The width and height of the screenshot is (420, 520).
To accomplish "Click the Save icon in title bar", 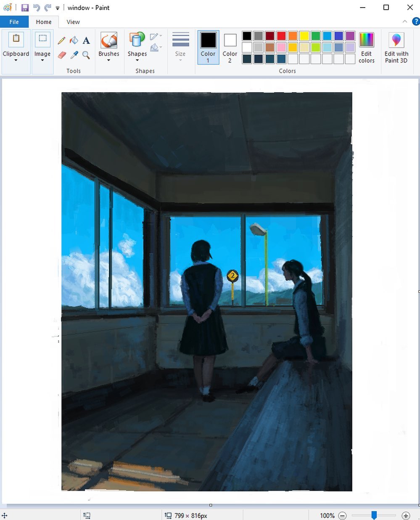I will (25, 8).
